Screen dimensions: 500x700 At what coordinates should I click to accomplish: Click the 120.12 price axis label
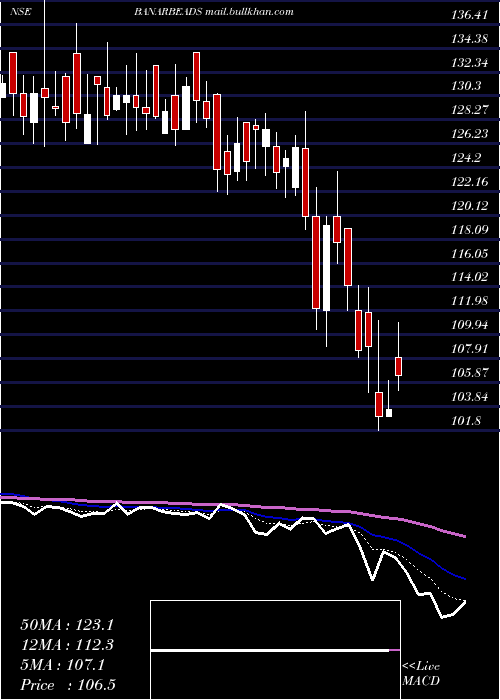469,206
